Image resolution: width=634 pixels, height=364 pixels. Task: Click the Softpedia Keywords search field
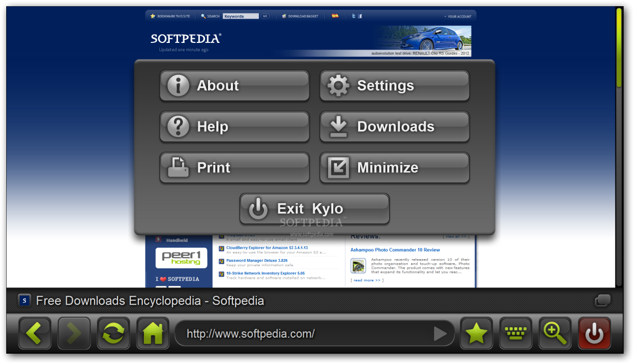tap(241, 16)
